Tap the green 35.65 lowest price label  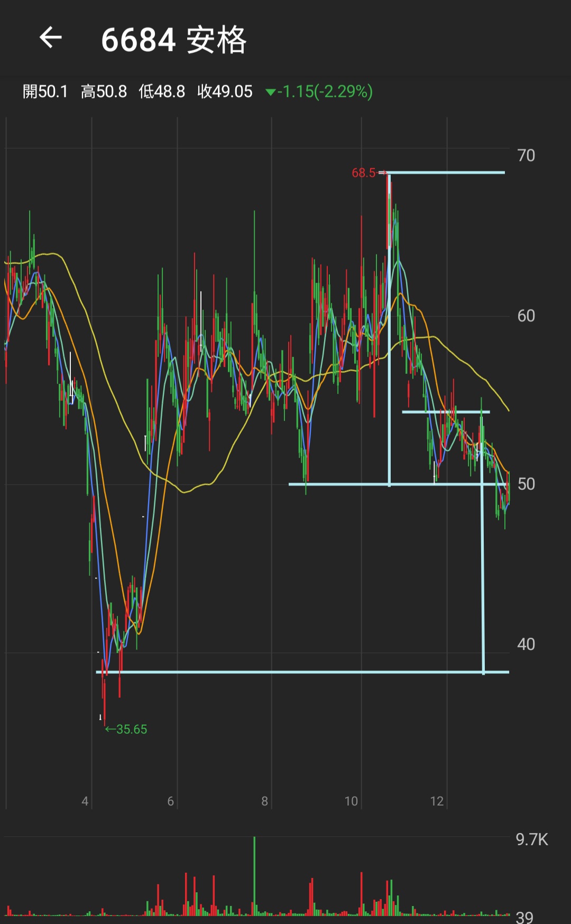pyautogui.click(x=132, y=729)
